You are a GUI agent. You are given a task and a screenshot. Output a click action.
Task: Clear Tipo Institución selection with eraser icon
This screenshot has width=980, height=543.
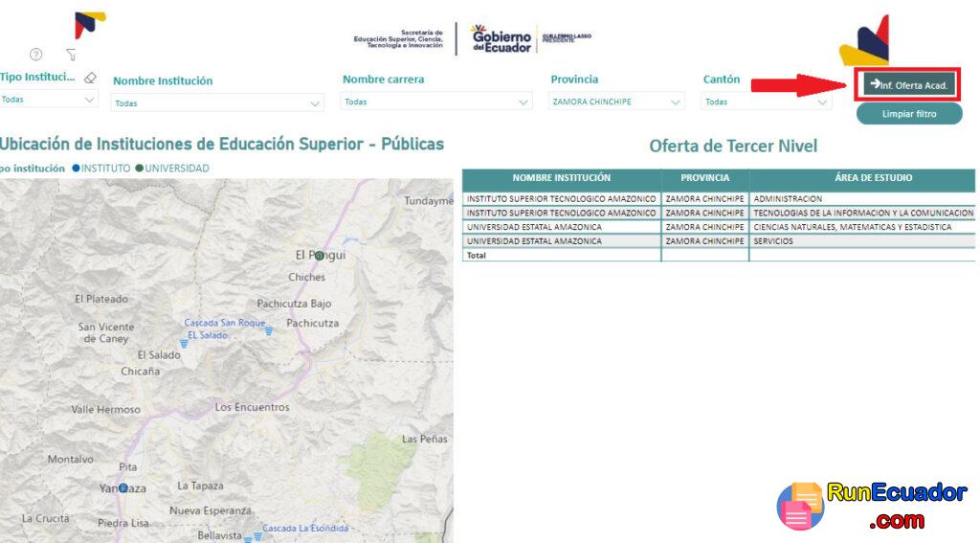click(91, 78)
